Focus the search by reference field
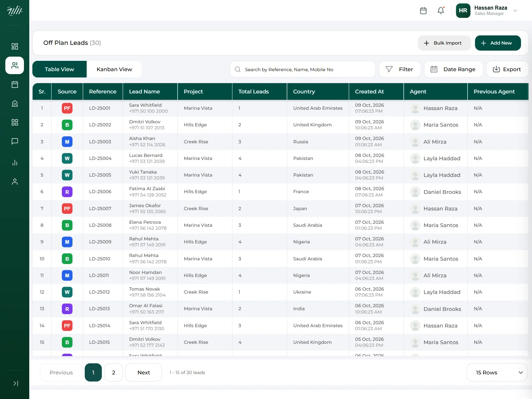The width and height of the screenshot is (532, 399). 303,69
